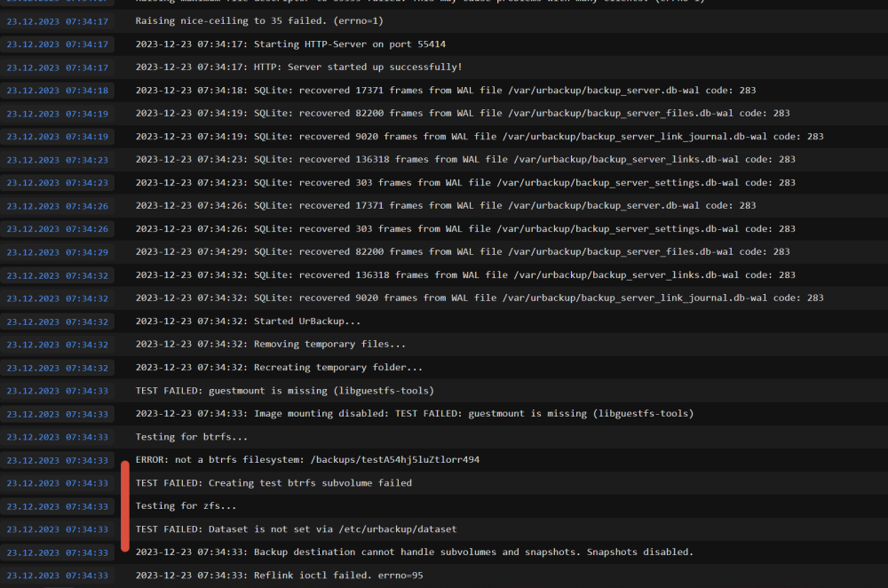Click timestamp badge beside 'Raising nice-ceiling to 35 failed'
888x588 pixels.
(57, 21)
